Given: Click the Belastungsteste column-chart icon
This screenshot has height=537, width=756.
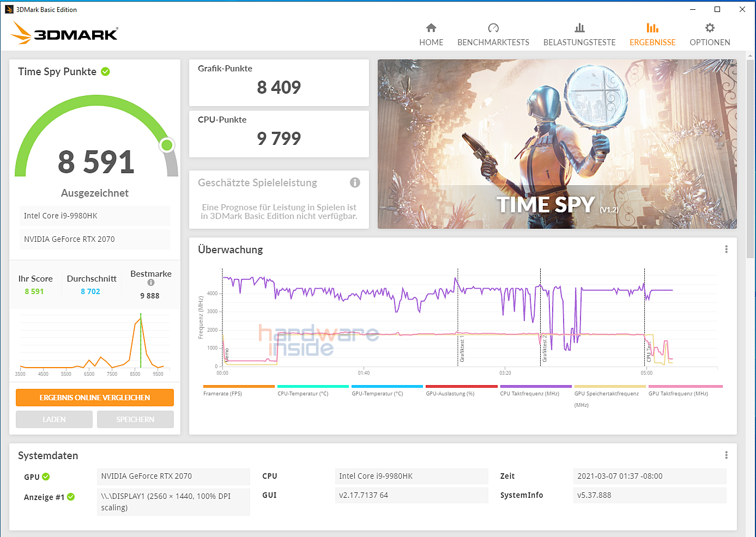Looking at the screenshot, I should click(x=579, y=27).
